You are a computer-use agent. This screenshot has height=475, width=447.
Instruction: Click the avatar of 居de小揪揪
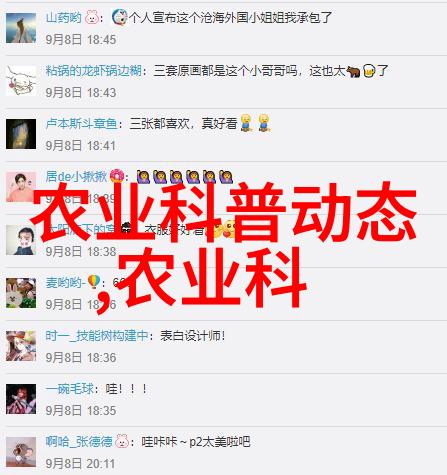21,187
